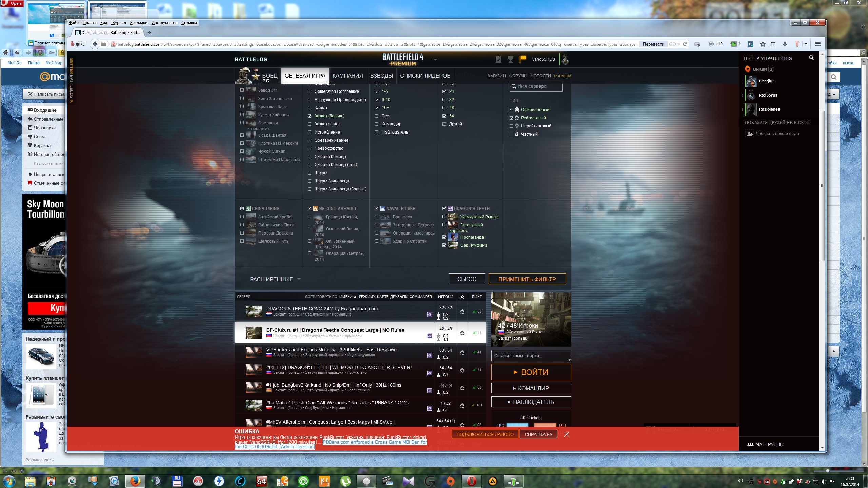Click the Имя сервера search field
The width and height of the screenshot is (868, 488).
(536, 86)
